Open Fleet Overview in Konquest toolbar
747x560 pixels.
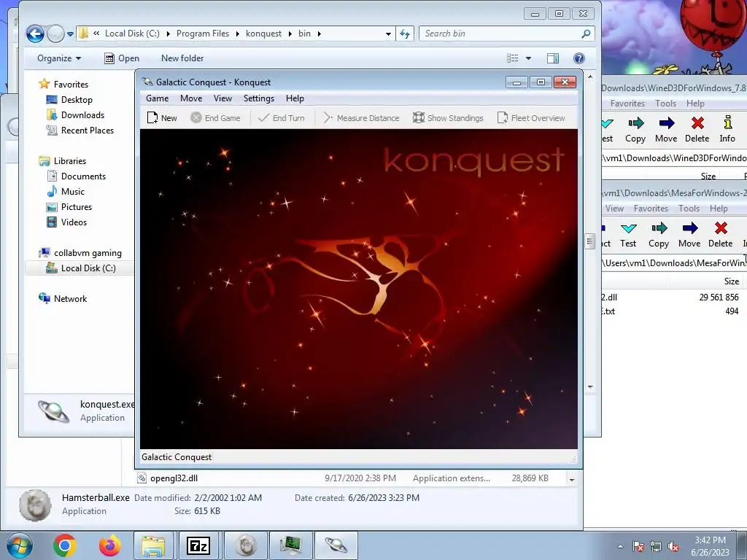[531, 117]
